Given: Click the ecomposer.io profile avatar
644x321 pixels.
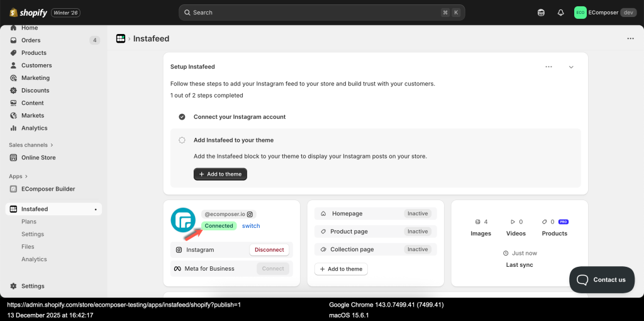Looking at the screenshot, I should [x=183, y=220].
